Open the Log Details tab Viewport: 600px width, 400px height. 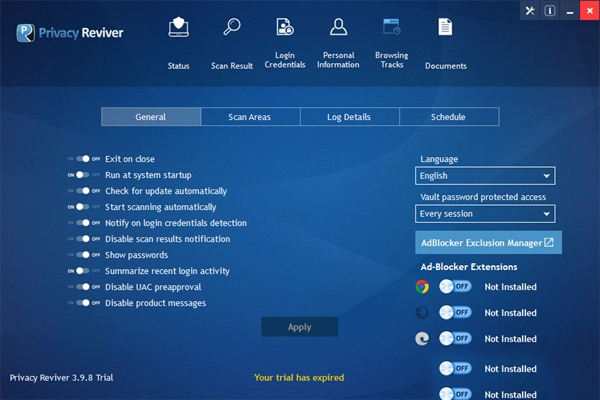349,117
